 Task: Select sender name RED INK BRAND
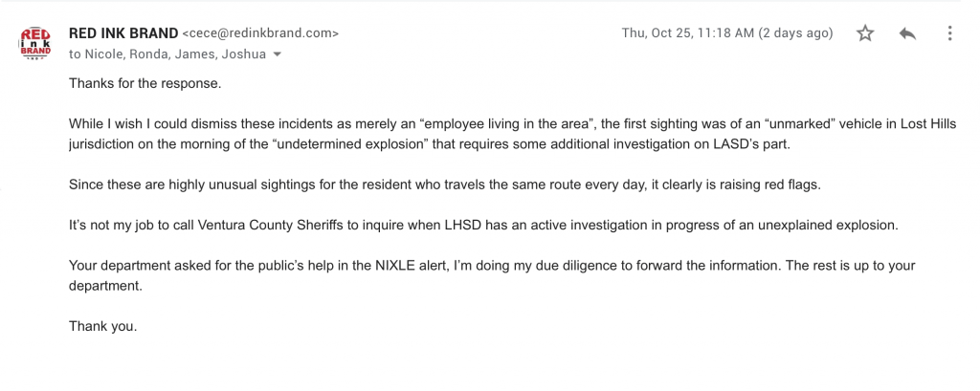123,33
